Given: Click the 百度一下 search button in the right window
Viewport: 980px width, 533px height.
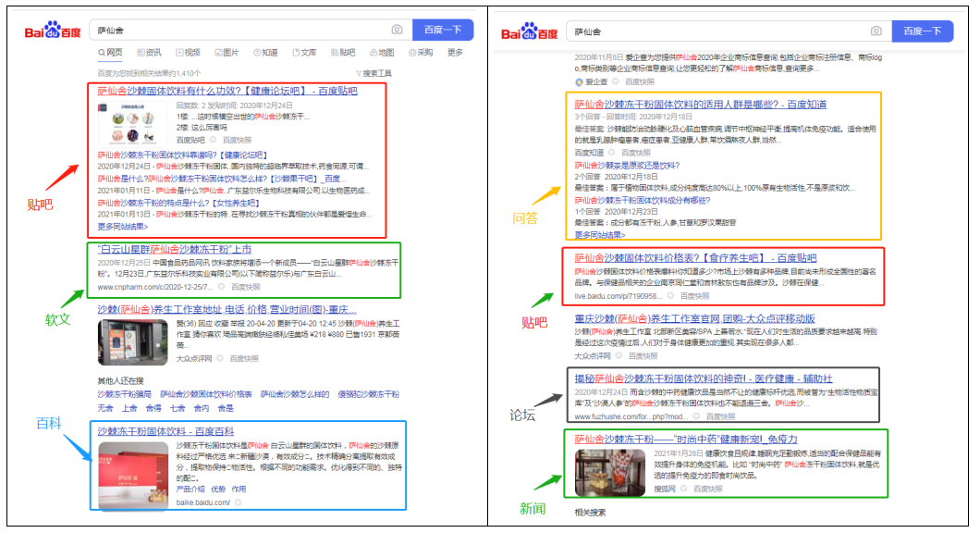Looking at the screenshot, I should point(922,31).
